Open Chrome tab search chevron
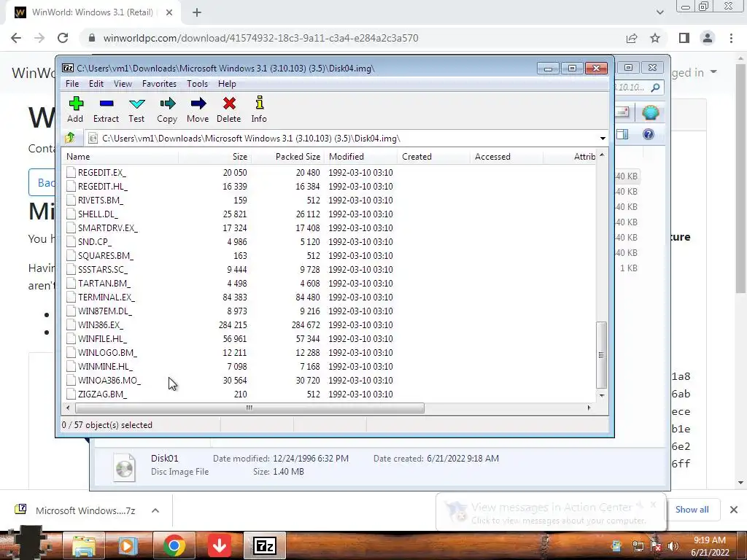The image size is (747, 560). (659, 12)
